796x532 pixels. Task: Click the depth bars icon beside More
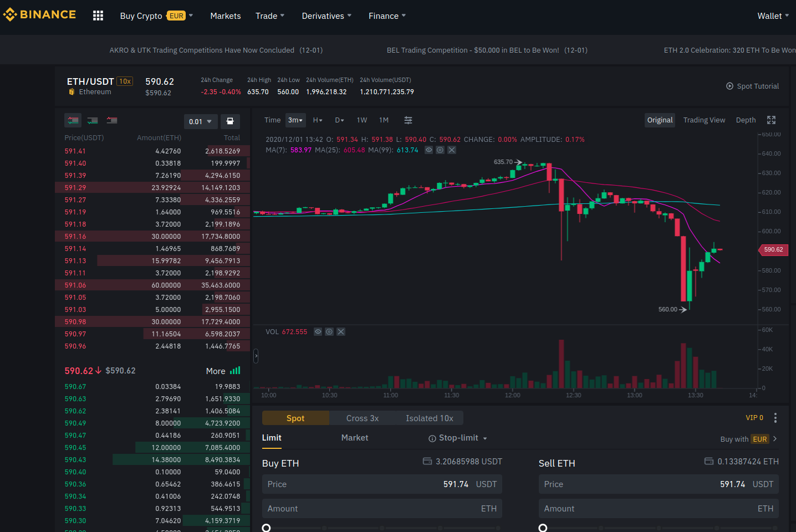pyautogui.click(x=235, y=370)
